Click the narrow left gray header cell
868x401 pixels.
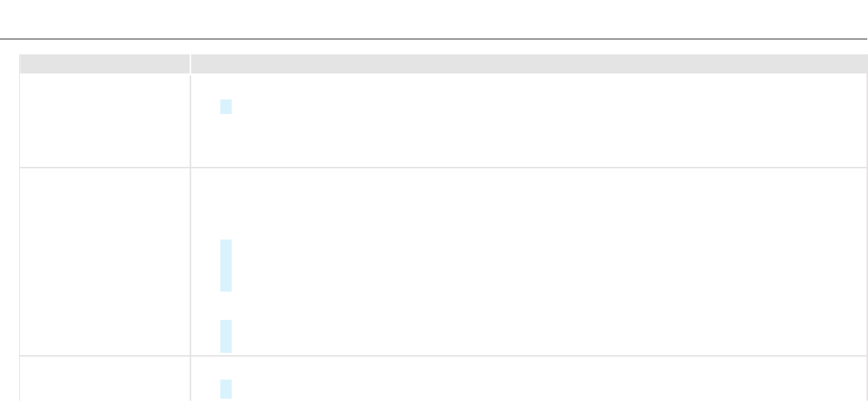point(104,64)
